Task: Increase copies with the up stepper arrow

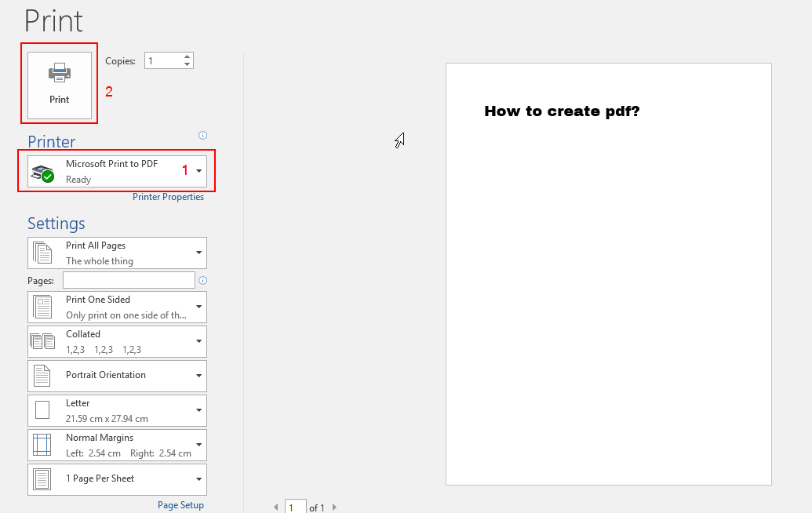Action: [187, 56]
